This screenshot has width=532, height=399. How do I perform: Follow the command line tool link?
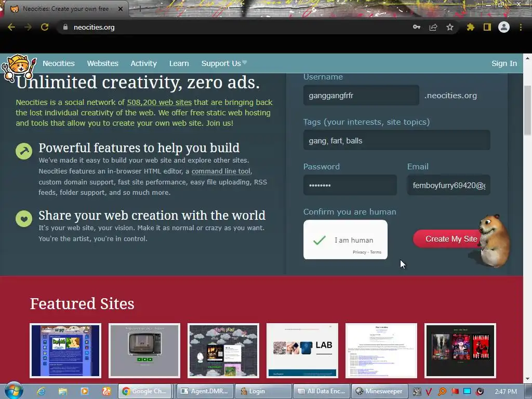(221, 171)
